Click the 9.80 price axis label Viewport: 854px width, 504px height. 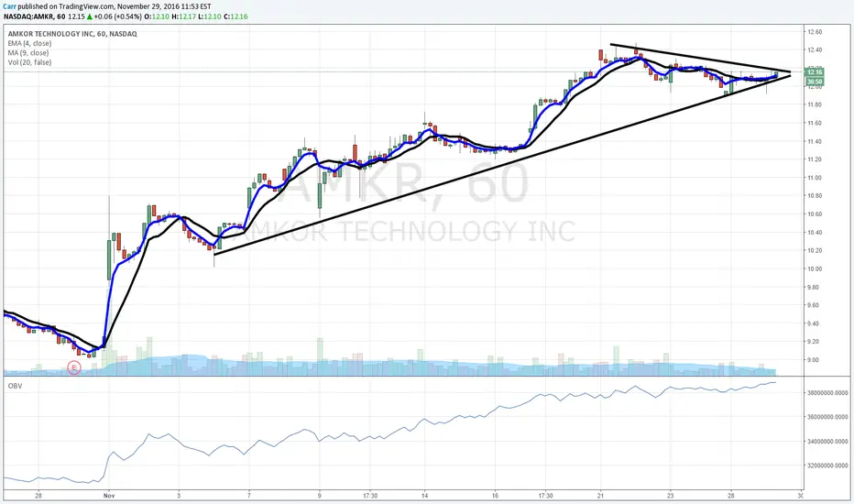click(815, 287)
